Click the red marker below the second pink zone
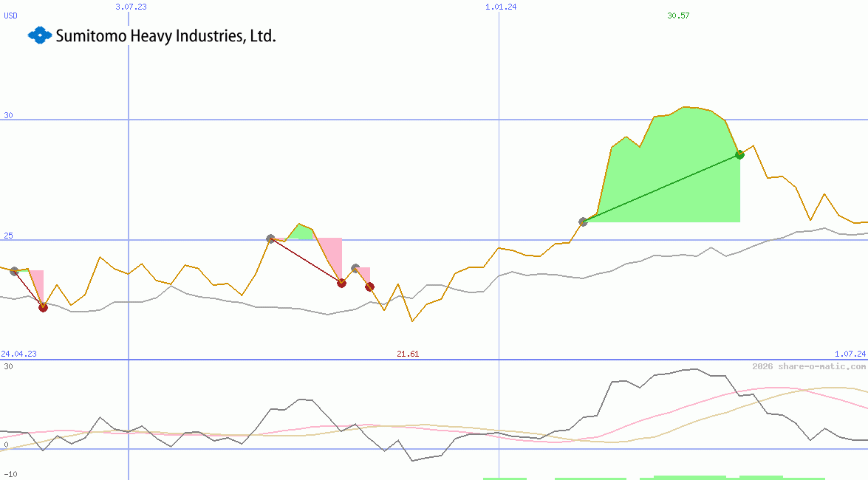868x480 pixels. pyautogui.click(x=369, y=287)
